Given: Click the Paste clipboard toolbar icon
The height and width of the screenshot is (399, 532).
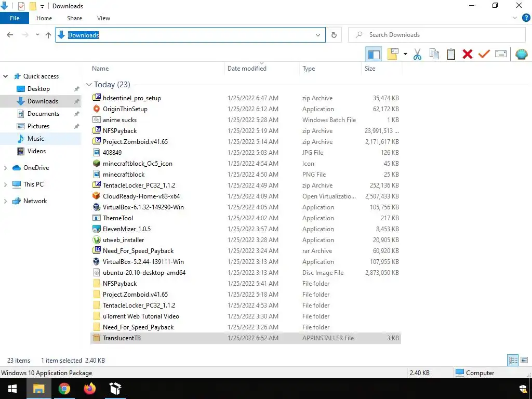Looking at the screenshot, I should coord(450,54).
